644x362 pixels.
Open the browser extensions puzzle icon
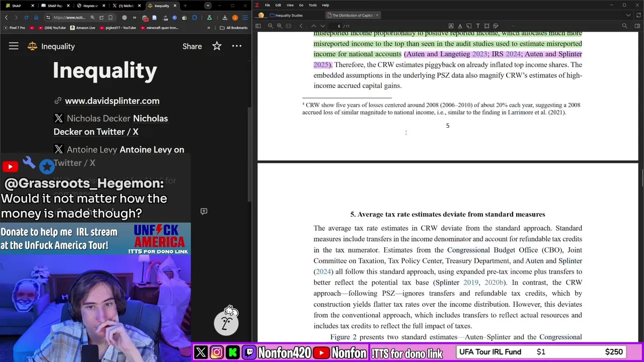[194, 18]
